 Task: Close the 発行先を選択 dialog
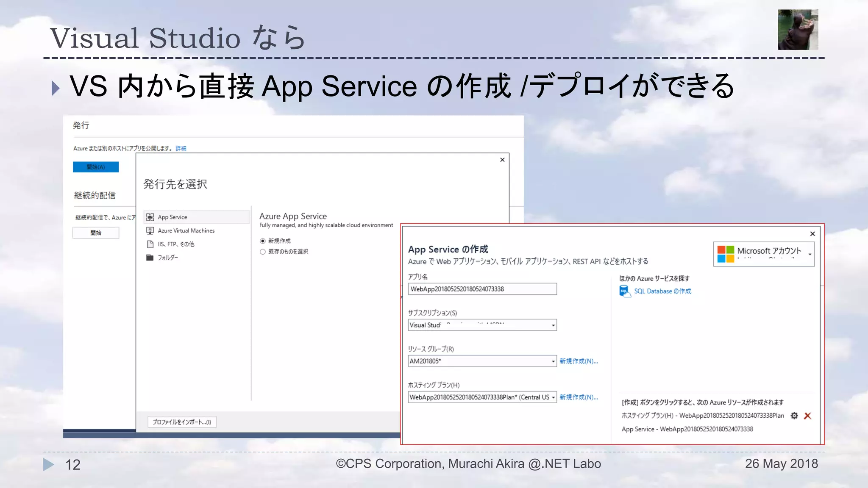502,160
